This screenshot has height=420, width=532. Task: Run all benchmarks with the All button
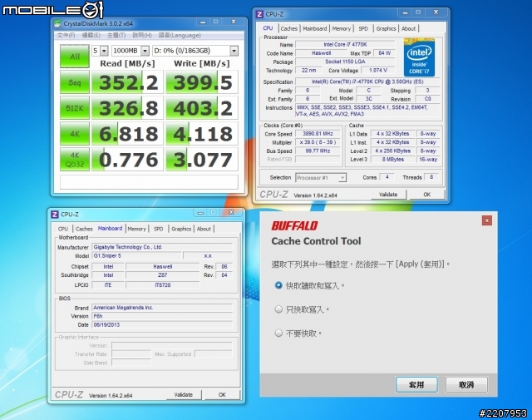(75, 57)
